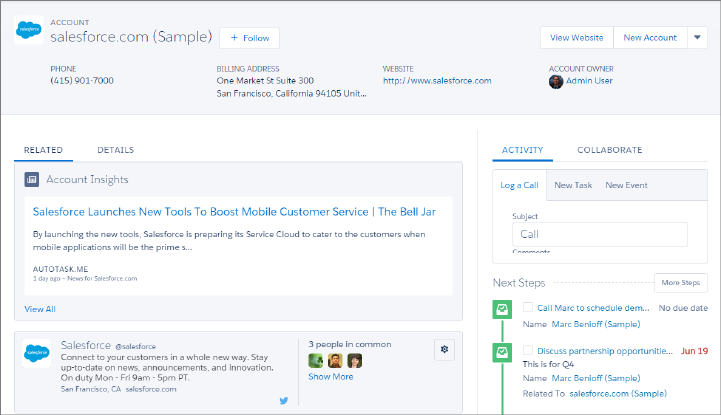The width and height of the screenshot is (721, 415).
Task: Click the This is for Q4 note
Action: [548, 364]
